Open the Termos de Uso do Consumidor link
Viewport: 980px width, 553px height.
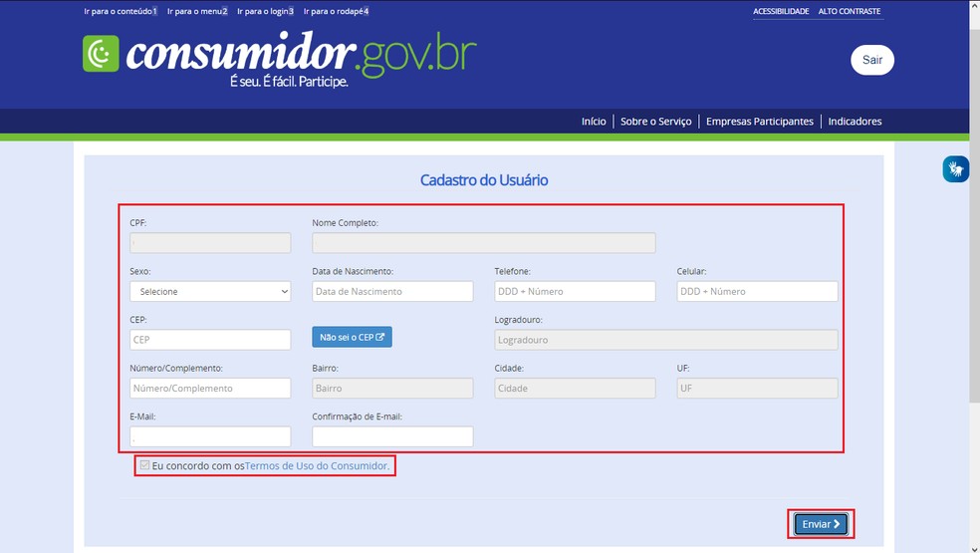pyautogui.click(x=317, y=466)
